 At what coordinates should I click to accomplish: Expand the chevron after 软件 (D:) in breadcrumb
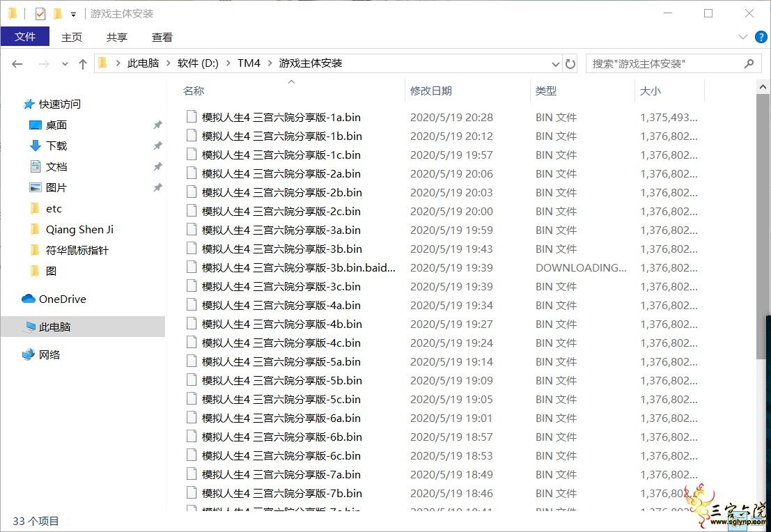pyautogui.click(x=228, y=63)
